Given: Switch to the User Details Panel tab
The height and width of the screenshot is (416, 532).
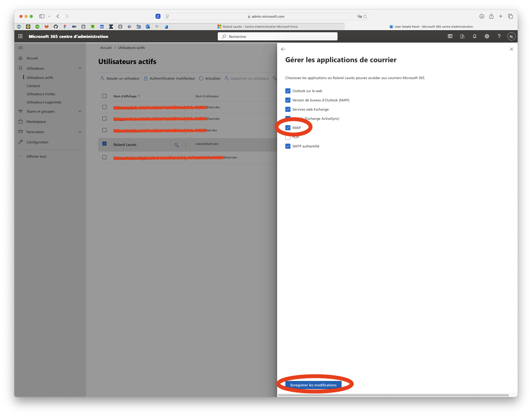Looking at the screenshot, I should point(431,27).
